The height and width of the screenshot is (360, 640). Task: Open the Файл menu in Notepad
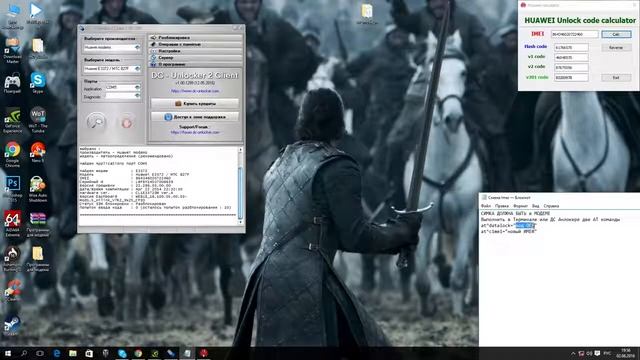(x=486, y=206)
